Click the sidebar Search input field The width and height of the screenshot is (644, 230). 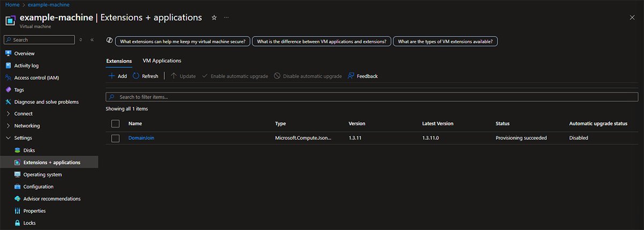pyautogui.click(x=39, y=40)
